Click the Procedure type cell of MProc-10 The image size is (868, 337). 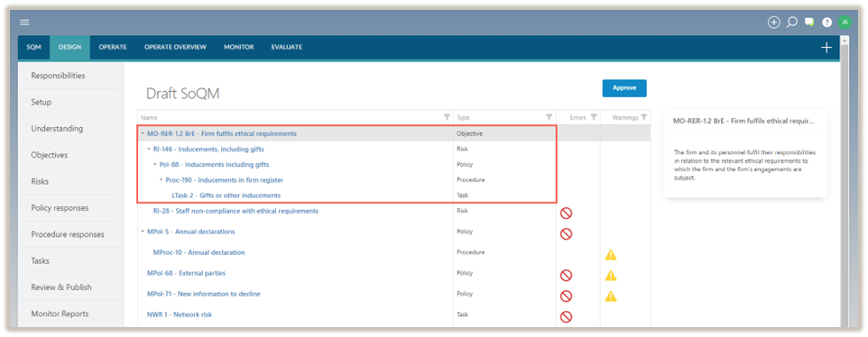coord(470,252)
